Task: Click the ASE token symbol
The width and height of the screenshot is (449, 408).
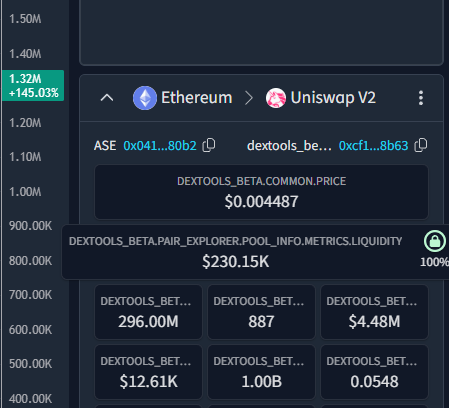Action: (105, 146)
